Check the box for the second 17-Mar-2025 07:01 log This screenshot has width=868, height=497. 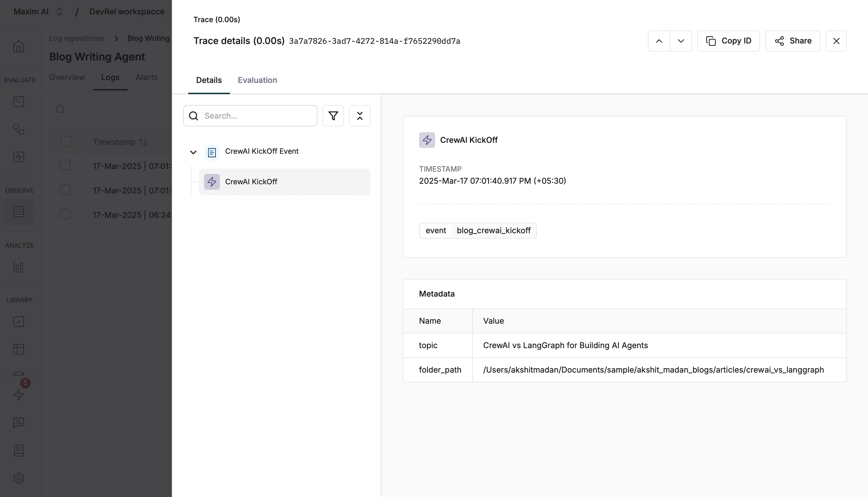pos(65,190)
